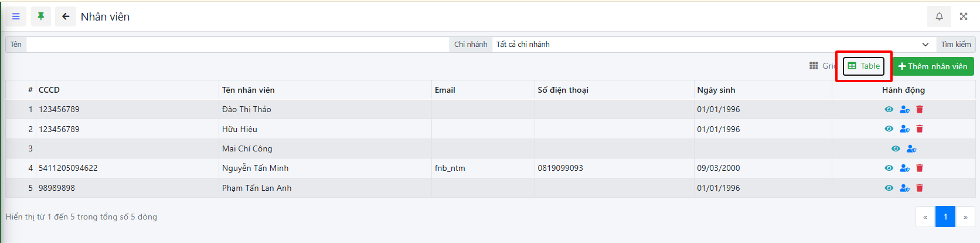Click the green pin icon

click(41, 16)
